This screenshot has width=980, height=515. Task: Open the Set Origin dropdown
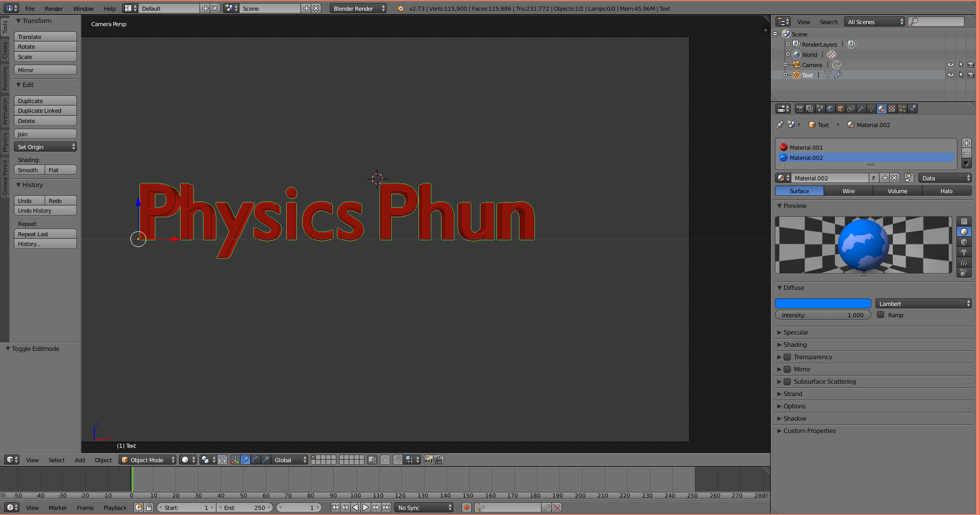pos(45,147)
